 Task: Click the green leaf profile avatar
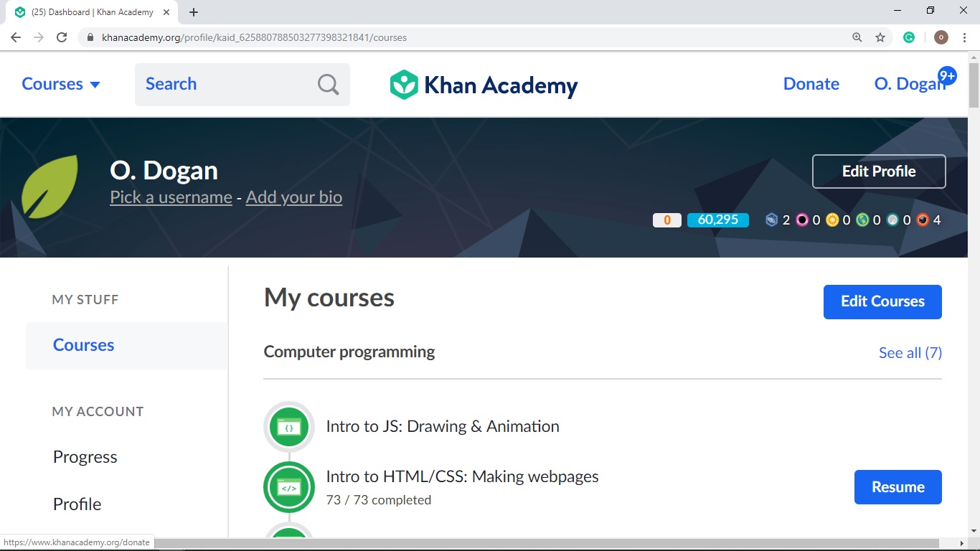tap(50, 187)
